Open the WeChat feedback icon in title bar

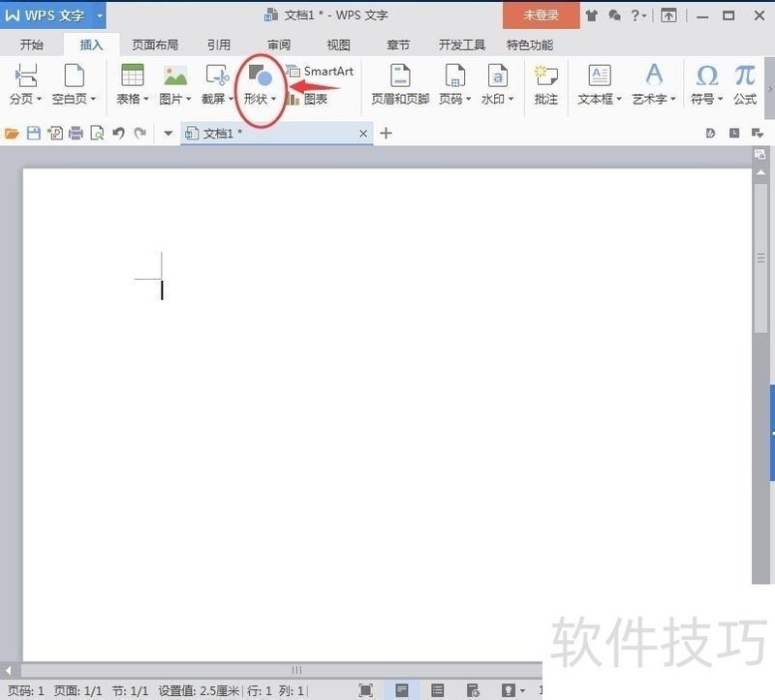614,15
